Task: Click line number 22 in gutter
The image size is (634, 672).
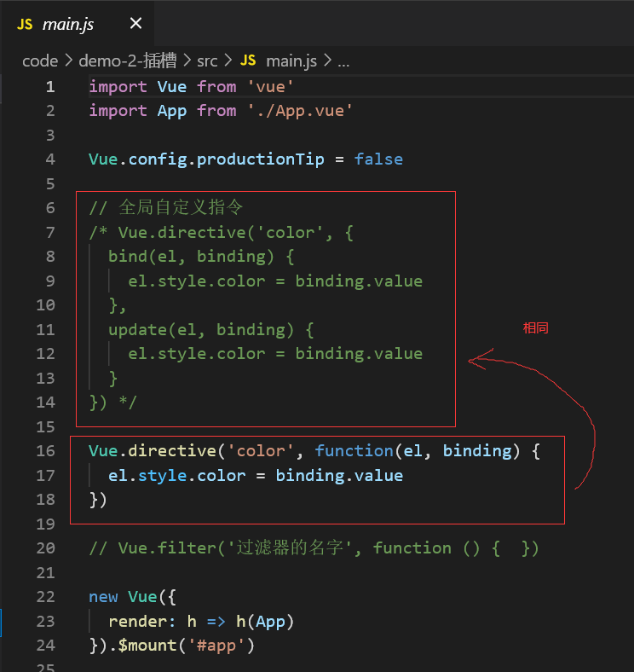Action: click(x=46, y=597)
